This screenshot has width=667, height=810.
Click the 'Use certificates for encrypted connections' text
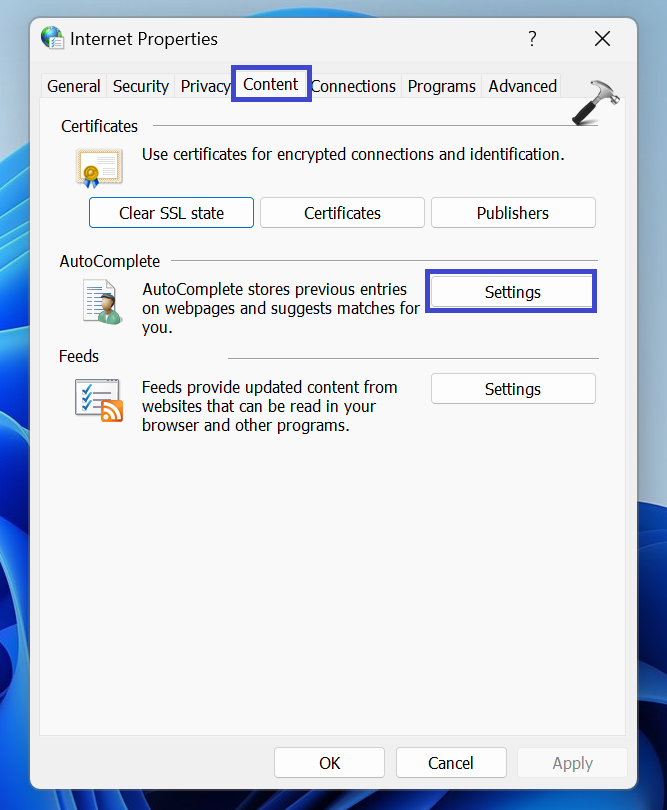(353, 154)
